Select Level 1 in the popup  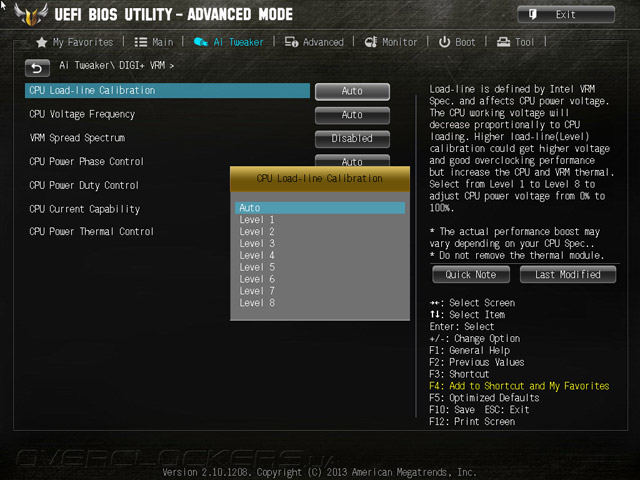click(320, 220)
